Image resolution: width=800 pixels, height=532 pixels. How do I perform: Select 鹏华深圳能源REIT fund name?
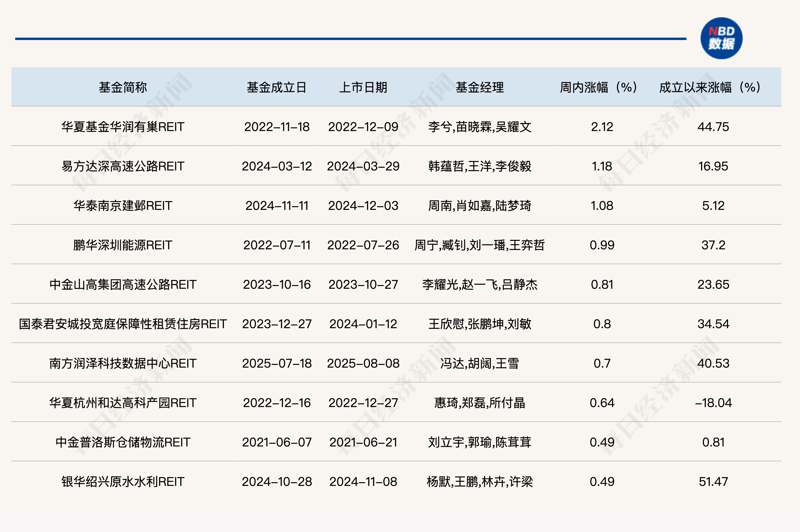[123, 245]
